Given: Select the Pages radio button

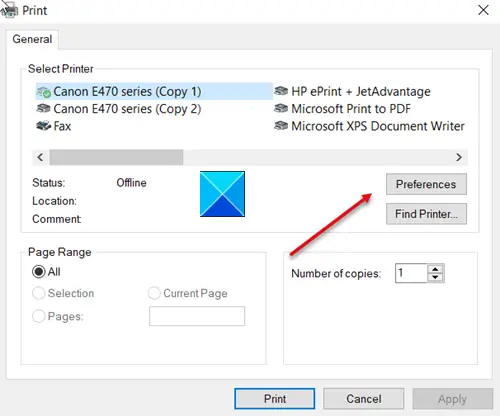Looking at the screenshot, I should tap(38, 316).
